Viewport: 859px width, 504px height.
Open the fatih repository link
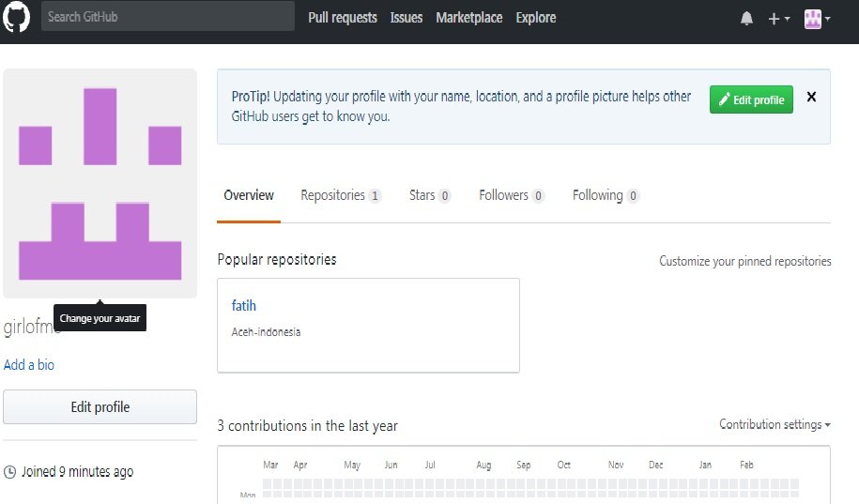coord(244,306)
